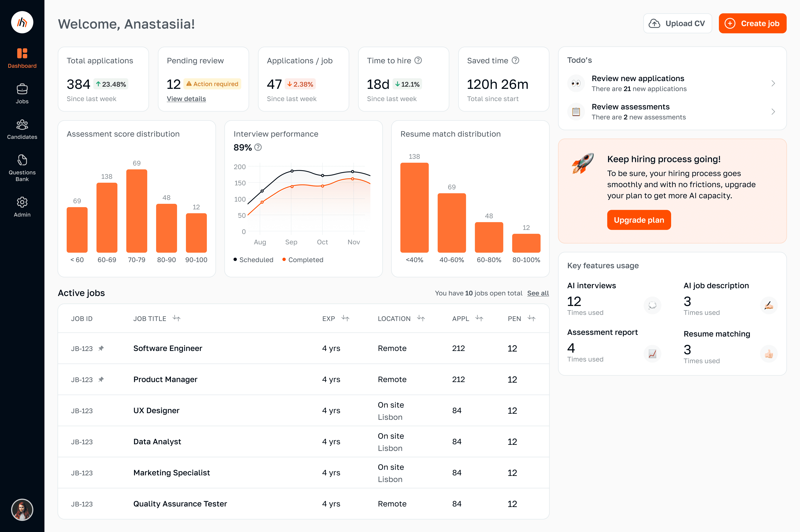Open the Data Analyst job row
Viewport: 800px width, 532px height.
click(x=304, y=442)
